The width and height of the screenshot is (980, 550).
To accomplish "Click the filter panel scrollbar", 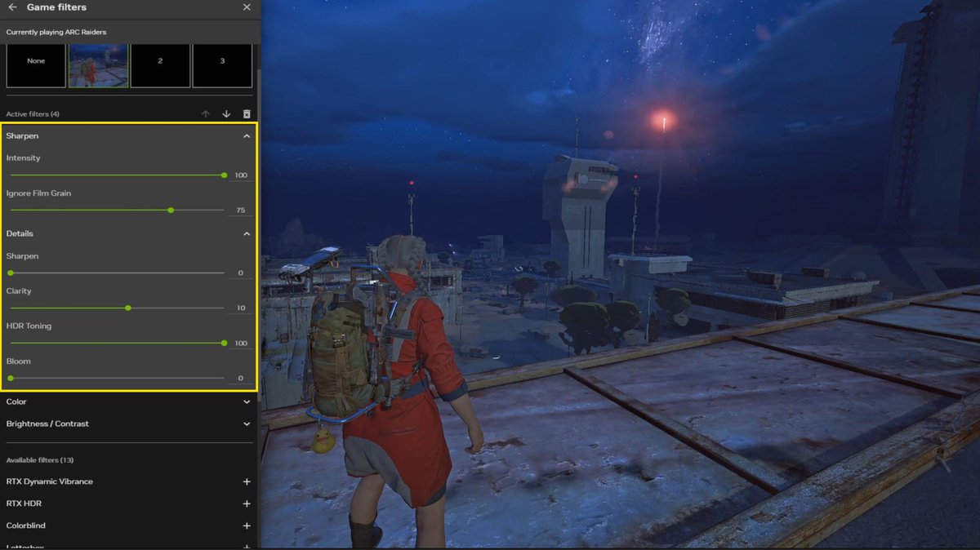I will [258, 237].
